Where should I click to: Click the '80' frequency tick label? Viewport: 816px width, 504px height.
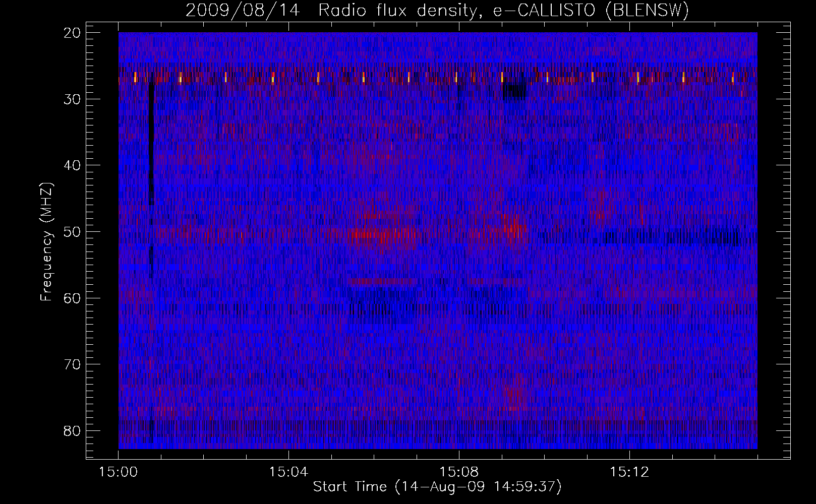point(73,431)
